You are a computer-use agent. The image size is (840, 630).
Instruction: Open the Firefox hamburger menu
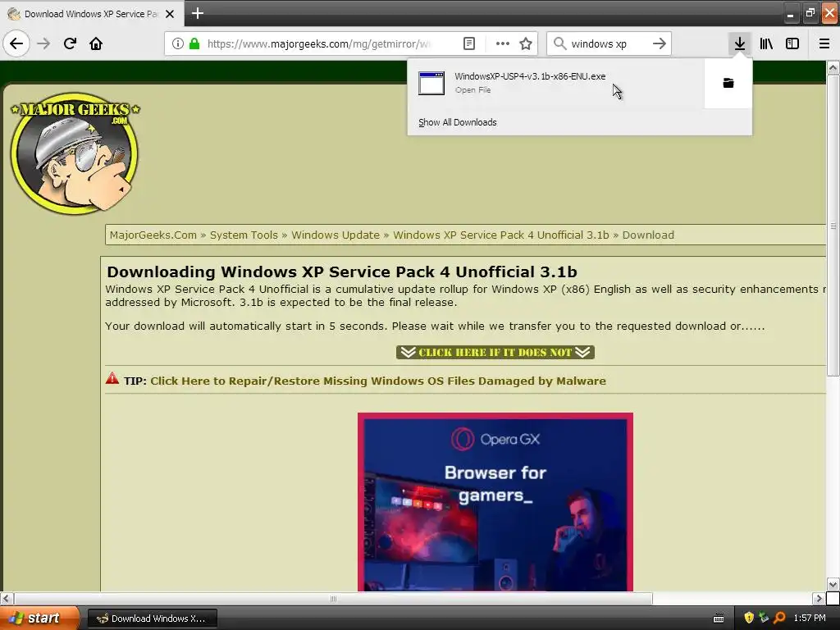[824, 44]
